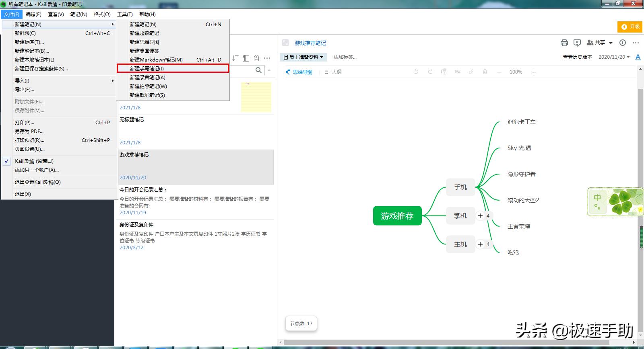
Task: Open the 工具(T) menu
Action: tap(125, 14)
